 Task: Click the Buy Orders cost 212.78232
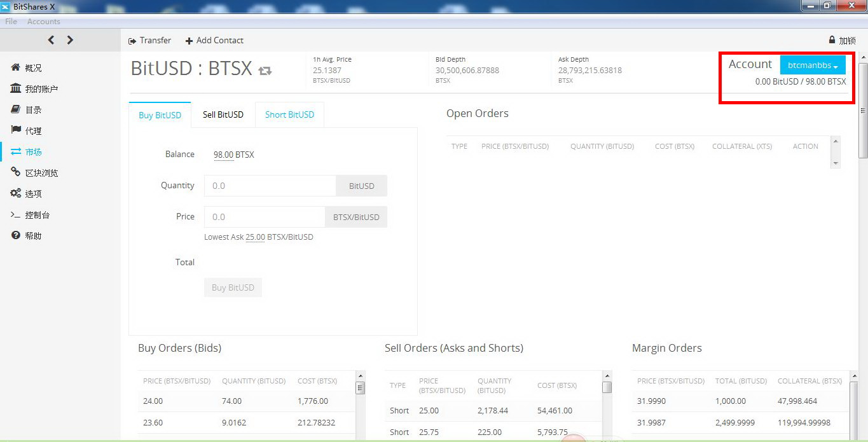coord(317,422)
